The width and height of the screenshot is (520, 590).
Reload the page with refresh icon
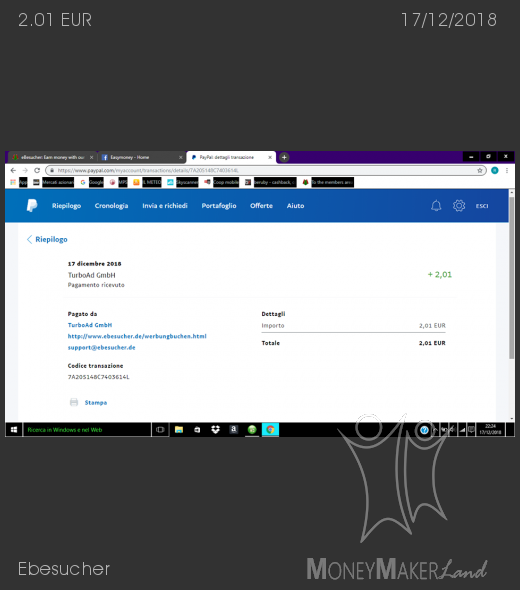37,170
